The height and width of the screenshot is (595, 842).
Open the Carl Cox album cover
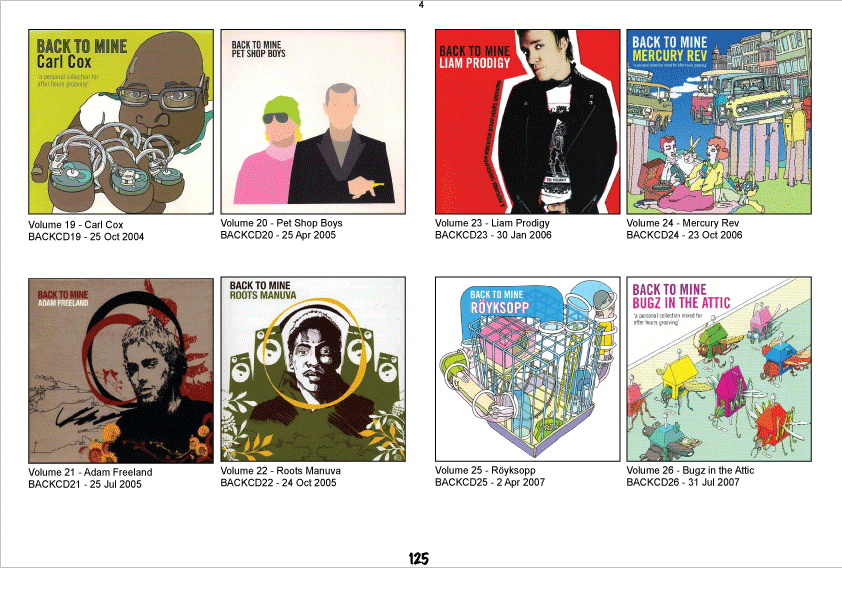(x=121, y=122)
